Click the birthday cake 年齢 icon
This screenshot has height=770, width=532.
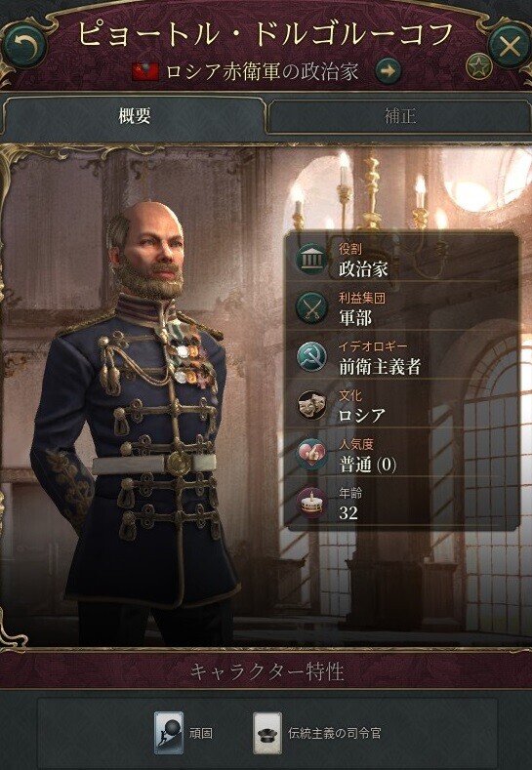(x=311, y=503)
